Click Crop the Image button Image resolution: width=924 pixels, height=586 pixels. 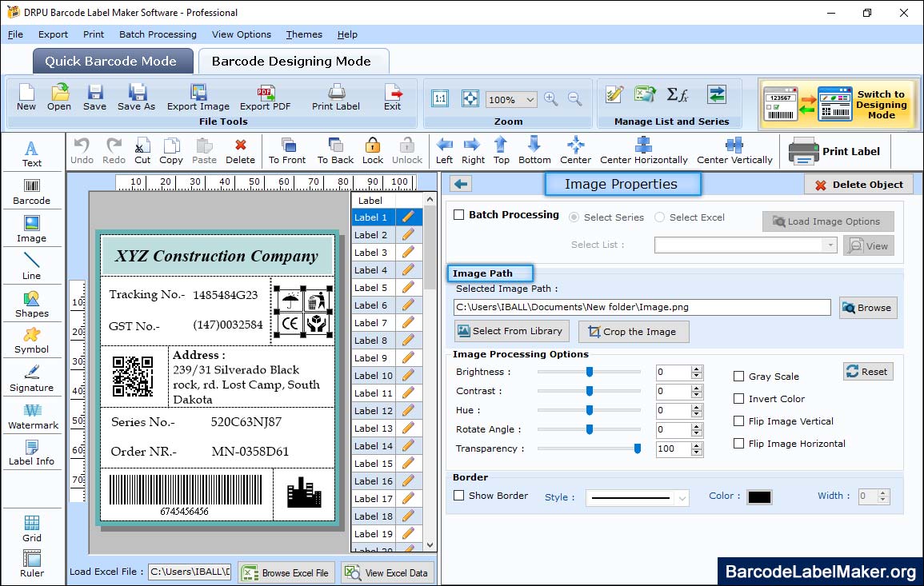(634, 332)
